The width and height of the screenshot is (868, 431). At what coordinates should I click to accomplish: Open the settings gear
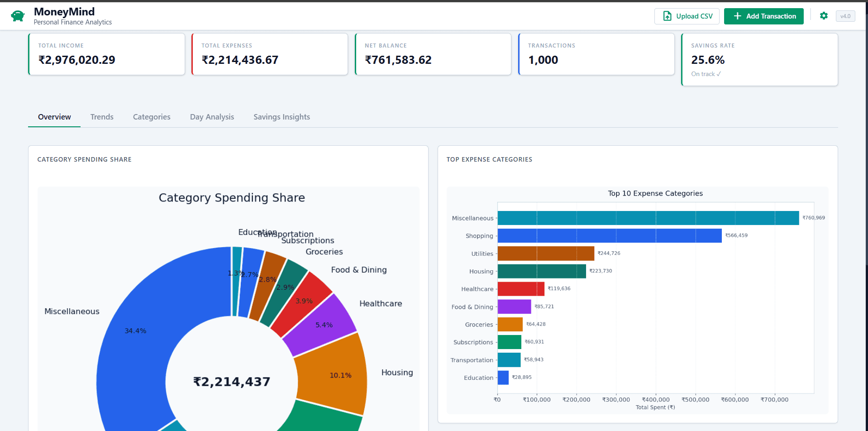824,15
